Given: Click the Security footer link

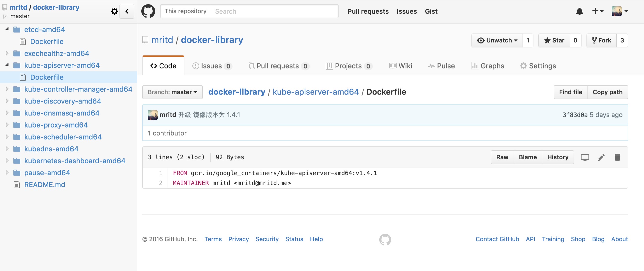Looking at the screenshot, I should (x=267, y=239).
